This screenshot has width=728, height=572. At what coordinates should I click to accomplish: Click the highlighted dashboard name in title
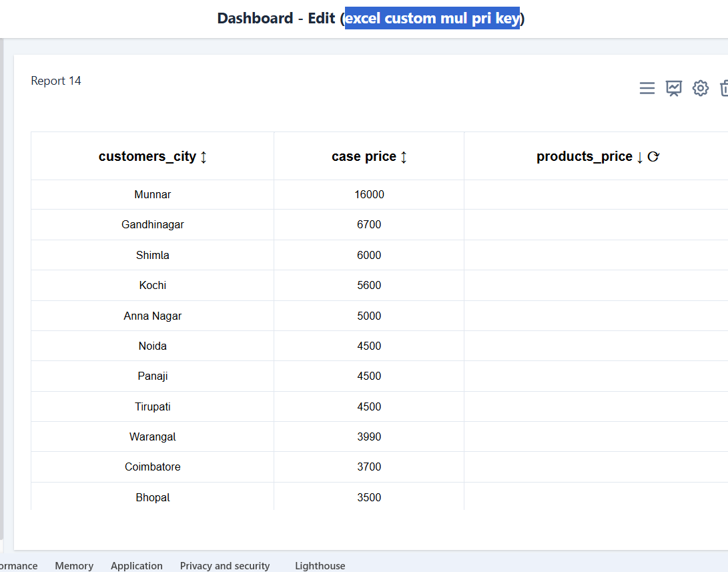coord(432,18)
